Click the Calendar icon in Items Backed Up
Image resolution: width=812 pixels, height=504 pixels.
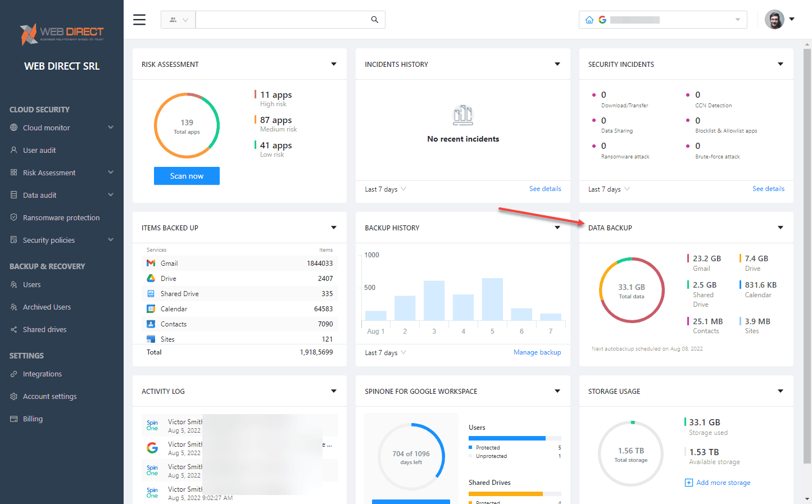tap(151, 308)
